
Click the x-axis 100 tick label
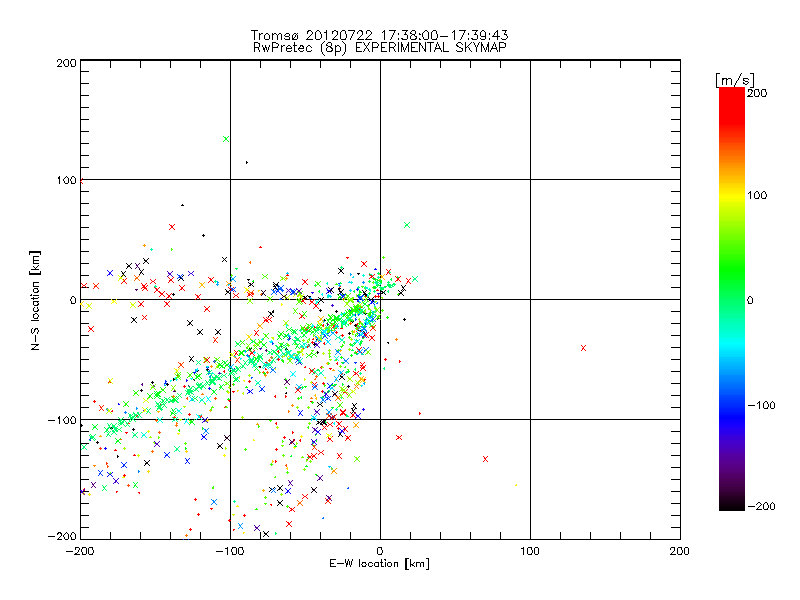[529, 551]
